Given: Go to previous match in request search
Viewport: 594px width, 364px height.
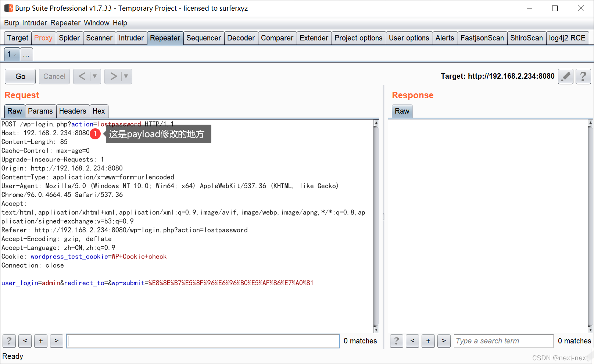Looking at the screenshot, I should click(25, 341).
